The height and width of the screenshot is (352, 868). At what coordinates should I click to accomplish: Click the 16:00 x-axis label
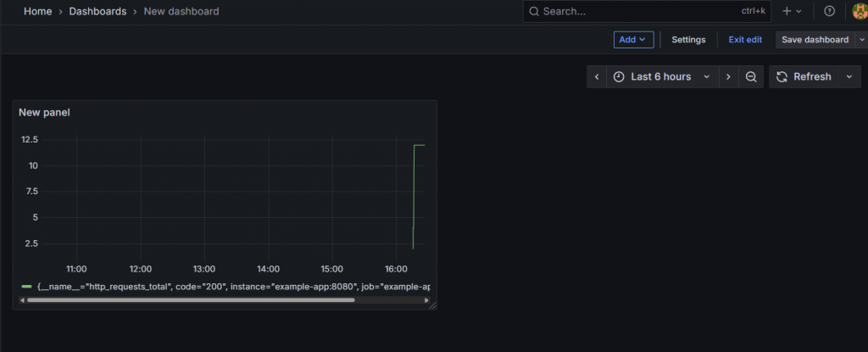(396, 269)
